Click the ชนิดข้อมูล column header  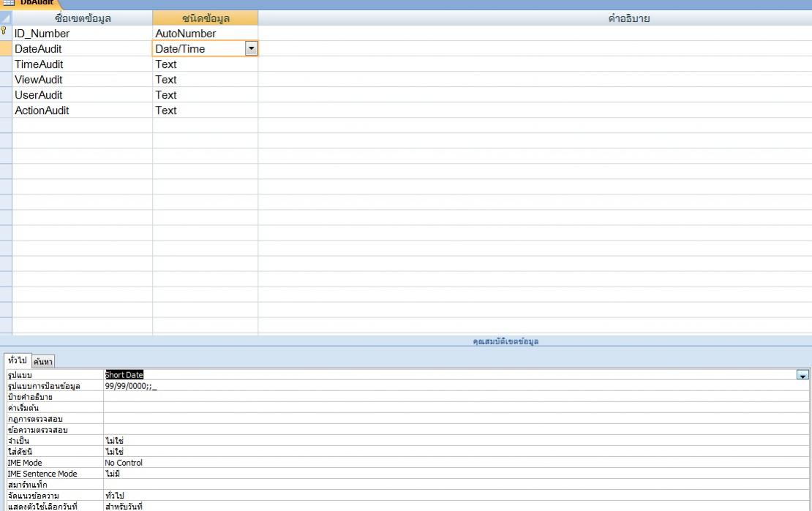[205, 18]
